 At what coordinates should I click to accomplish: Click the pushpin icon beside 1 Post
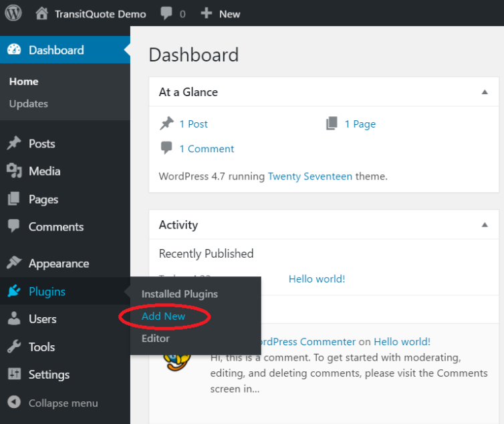(166, 124)
